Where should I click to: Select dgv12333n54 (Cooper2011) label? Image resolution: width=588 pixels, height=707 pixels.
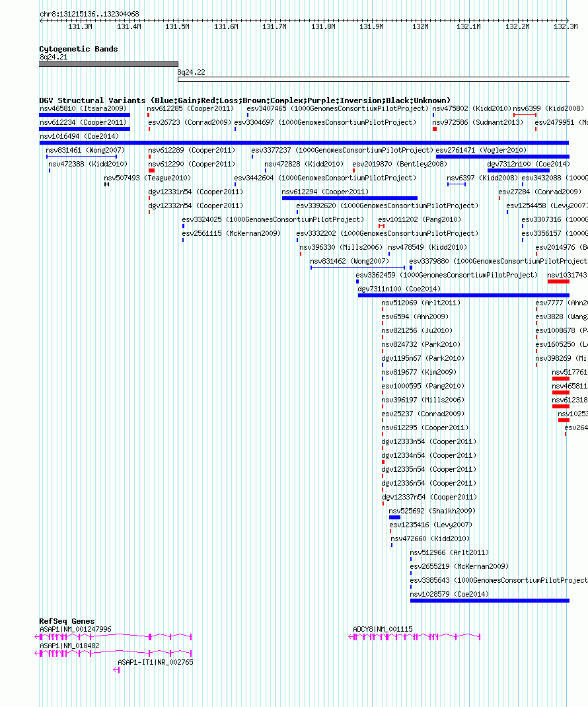pos(429,442)
